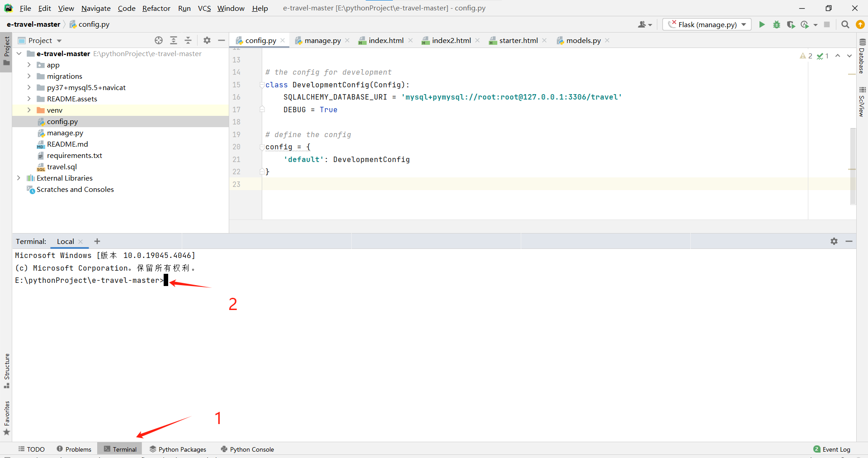
Task: Open Search Everywhere magnifier
Action: point(845,24)
